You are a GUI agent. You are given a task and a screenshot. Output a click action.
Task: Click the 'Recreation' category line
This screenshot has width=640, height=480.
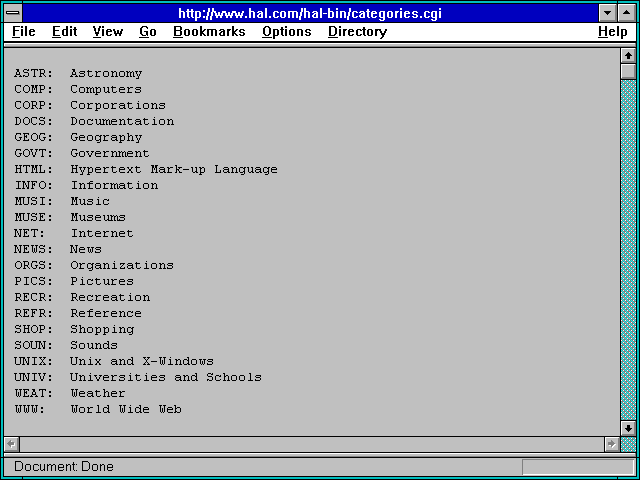[x=82, y=297]
